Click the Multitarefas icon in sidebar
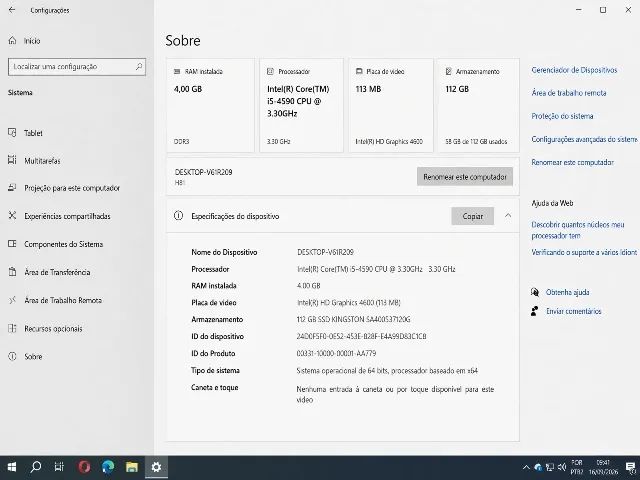Image resolution: width=640 pixels, height=480 pixels. point(12,160)
